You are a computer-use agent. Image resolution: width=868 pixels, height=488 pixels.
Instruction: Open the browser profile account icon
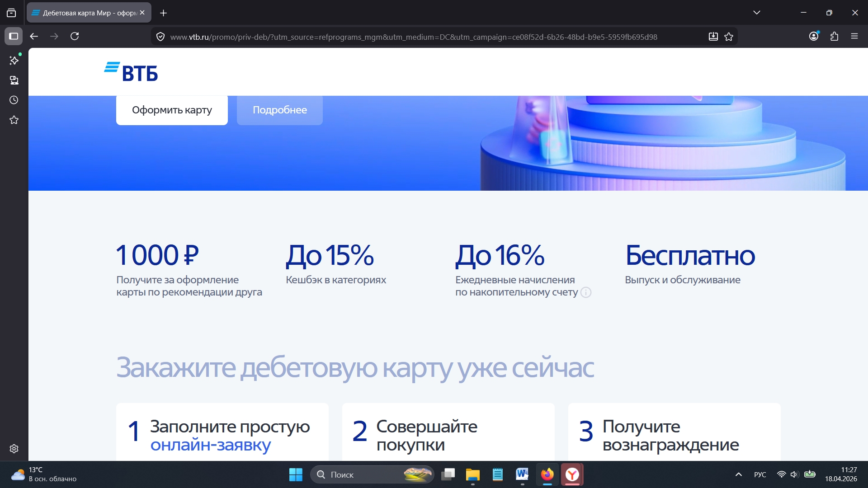814,36
